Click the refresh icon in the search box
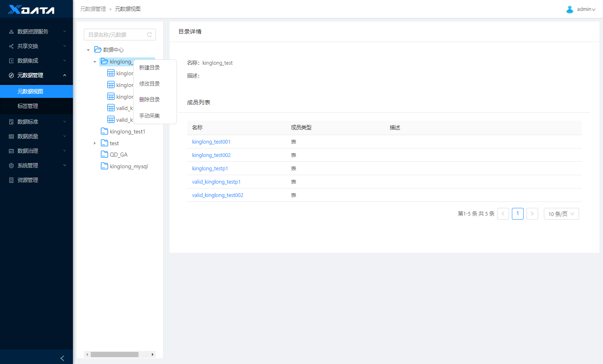603x364 pixels. tap(149, 35)
